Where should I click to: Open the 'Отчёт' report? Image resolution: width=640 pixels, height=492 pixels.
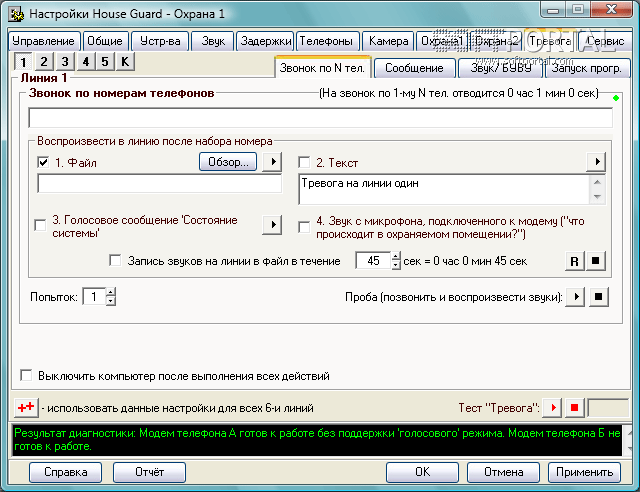pos(149,472)
